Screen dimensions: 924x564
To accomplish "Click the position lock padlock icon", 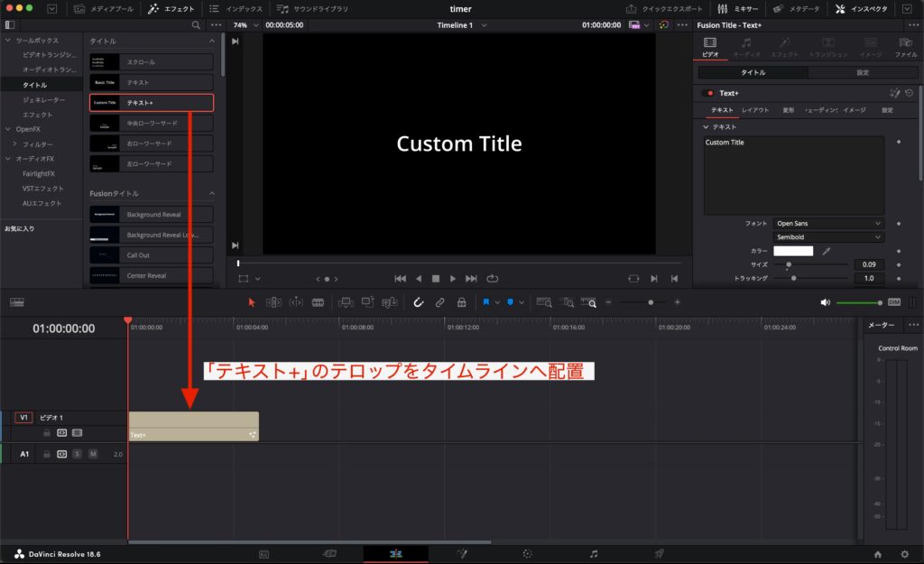I will pos(461,303).
